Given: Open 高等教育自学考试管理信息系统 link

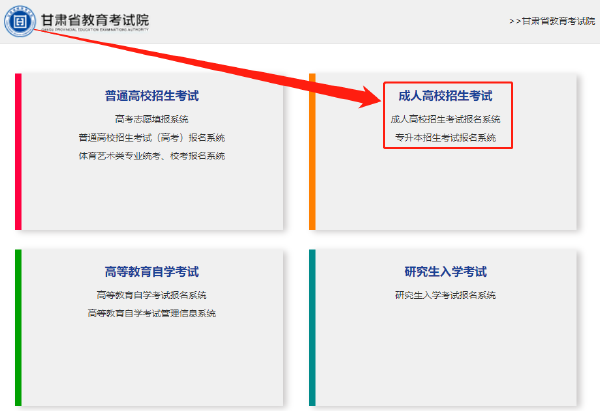Looking at the screenshot, I should [152, 313].
